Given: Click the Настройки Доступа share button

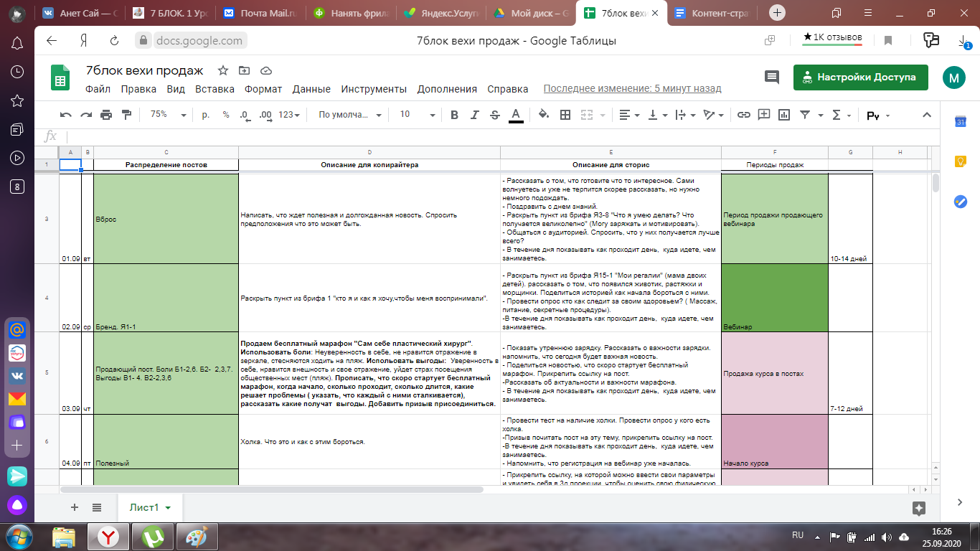Looking at the screenshot, I should (x=861, y=77).
